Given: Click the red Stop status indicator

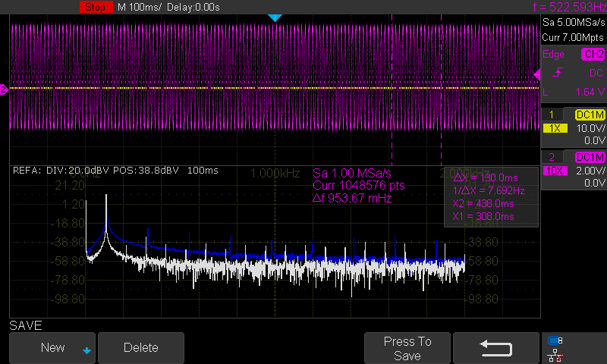Looking at the screenshot, I should [96, 7].
